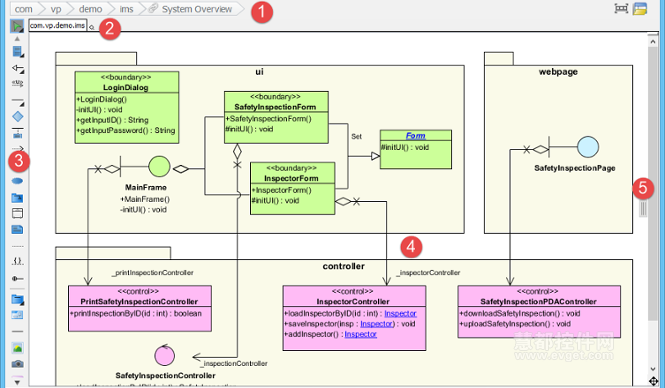665x388 pixels.
Task: Open the 'Form' class link
Action: coord(415,136)
